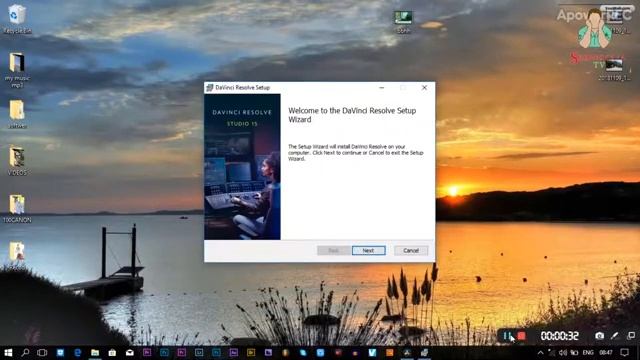Select the VIDEOS desktop folder

[17, 160]
